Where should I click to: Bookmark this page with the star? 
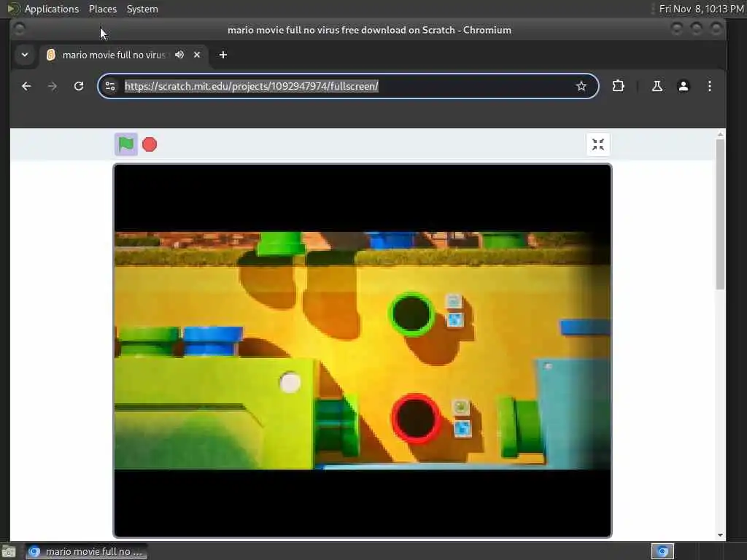click(581, 86)
